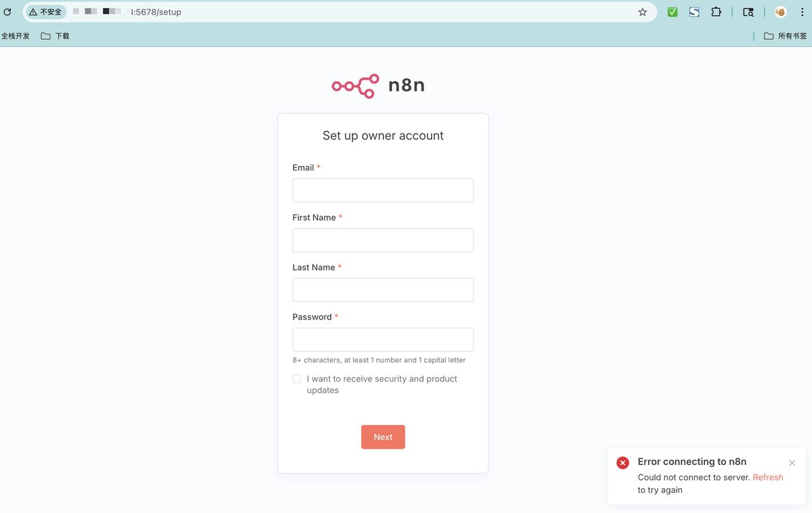Screen dimensions: 812x513
Task: Open the Chrome three-dot menu
Action: point(802,12)
